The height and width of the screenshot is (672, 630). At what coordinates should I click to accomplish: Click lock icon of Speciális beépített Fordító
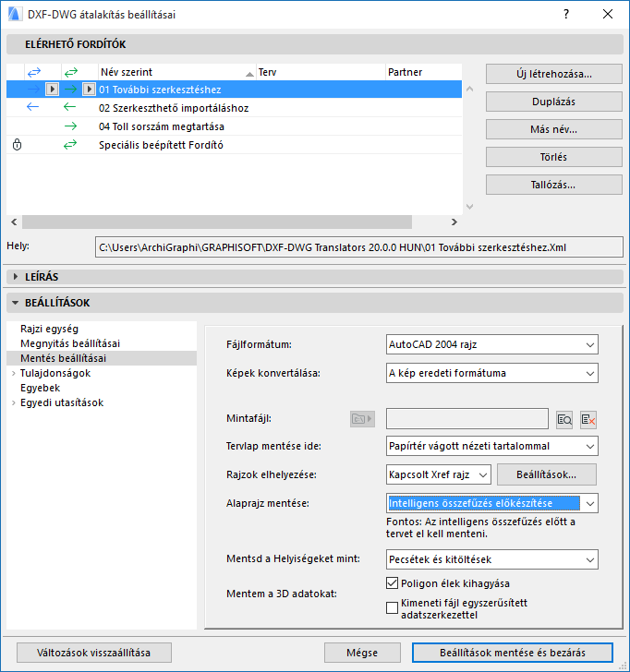point(17,144)
